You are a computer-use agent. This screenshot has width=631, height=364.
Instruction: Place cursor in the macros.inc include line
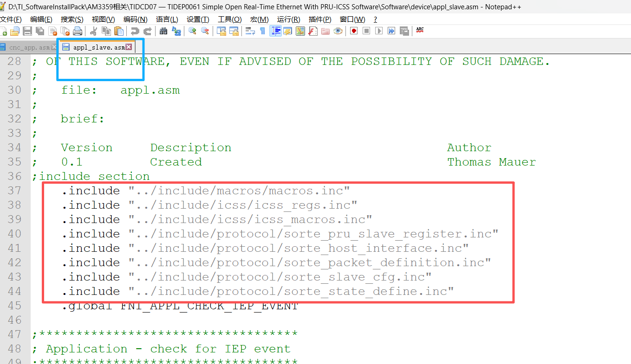206,191
